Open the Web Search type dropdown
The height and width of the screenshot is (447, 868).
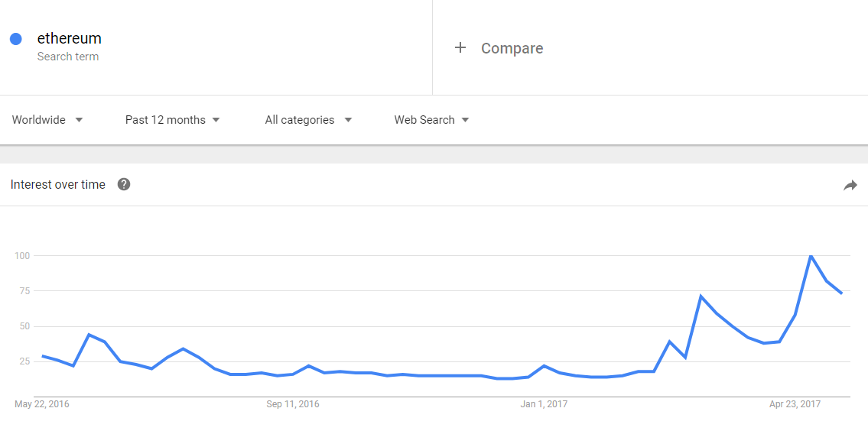[432, 120]
